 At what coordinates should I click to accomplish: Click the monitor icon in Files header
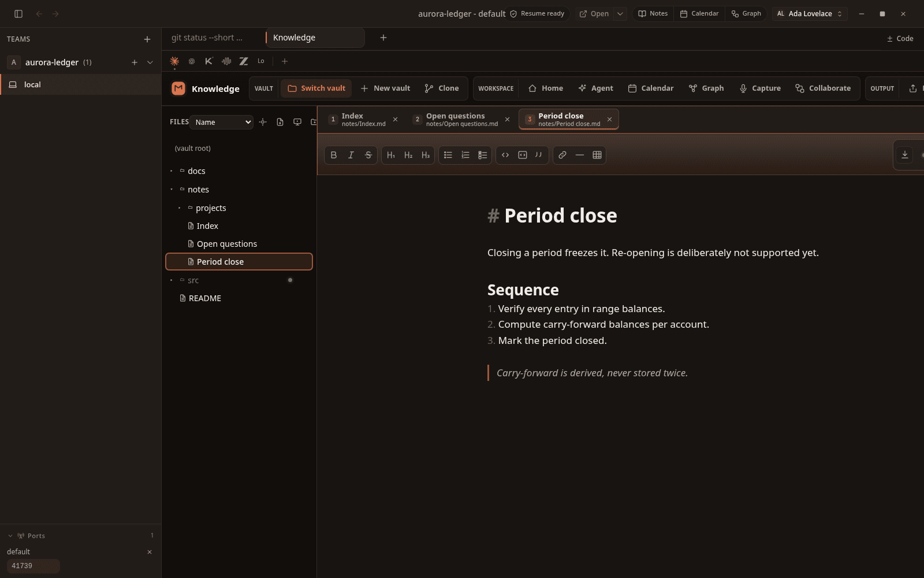297,122
